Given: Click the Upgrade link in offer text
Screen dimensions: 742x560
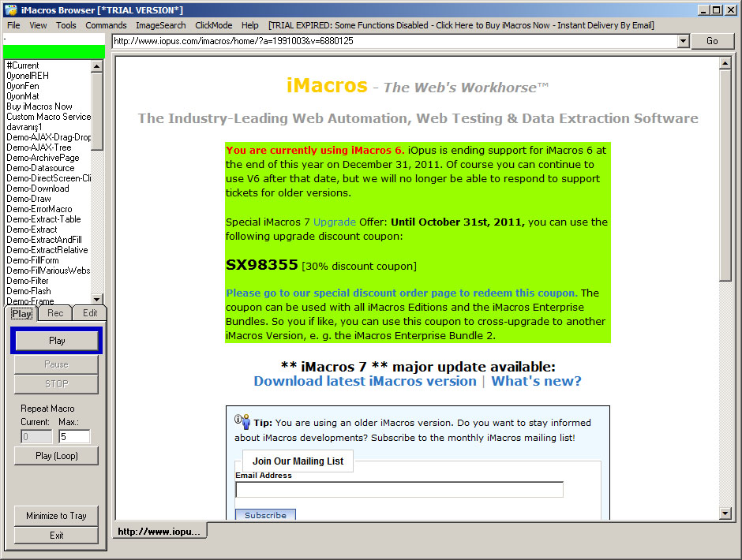Looking at the screenshot, I should tap(335, 222).
